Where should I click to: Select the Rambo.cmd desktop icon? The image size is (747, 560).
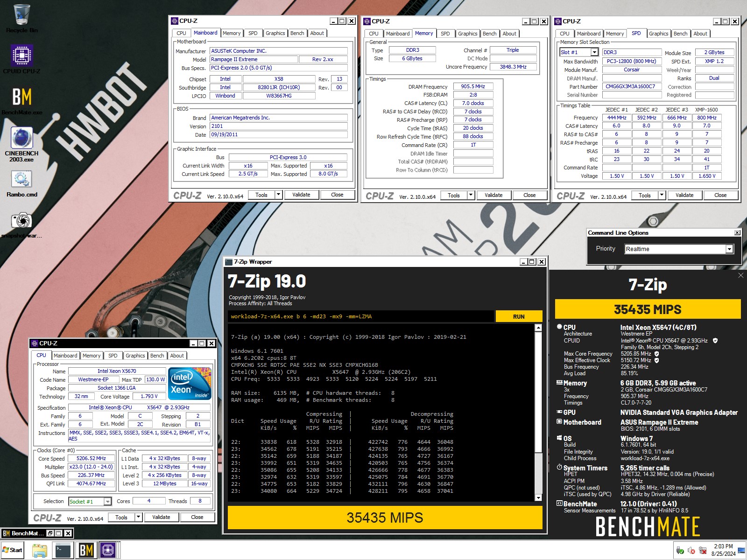tap(21, 183)
